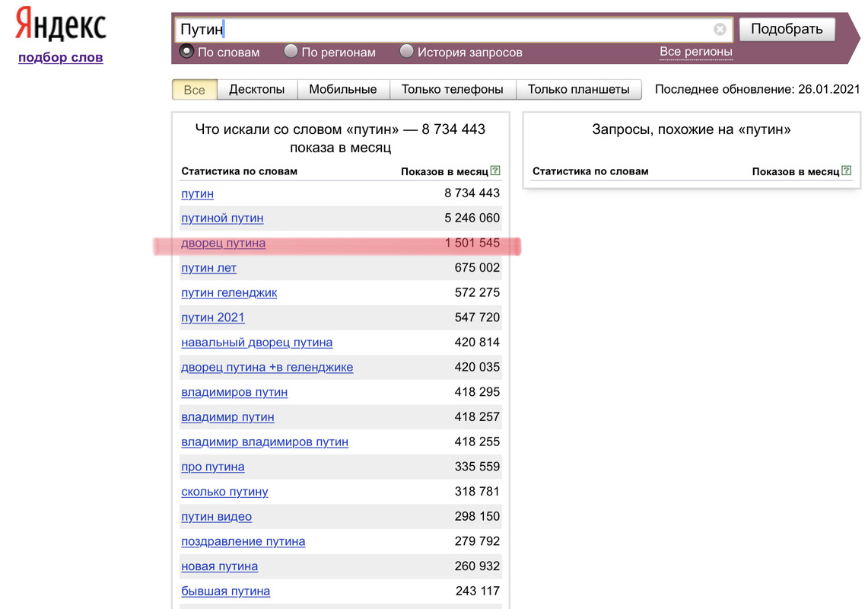Screen dimensions: 868x609
Task: Select the 'По словам' radio button
Action: pos(186,51)
